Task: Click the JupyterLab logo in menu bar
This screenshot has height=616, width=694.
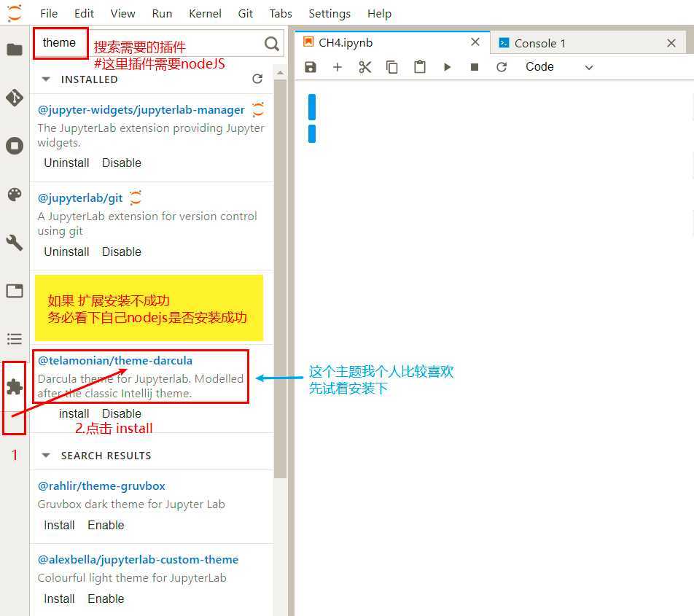Action: (x=15, y=13)
